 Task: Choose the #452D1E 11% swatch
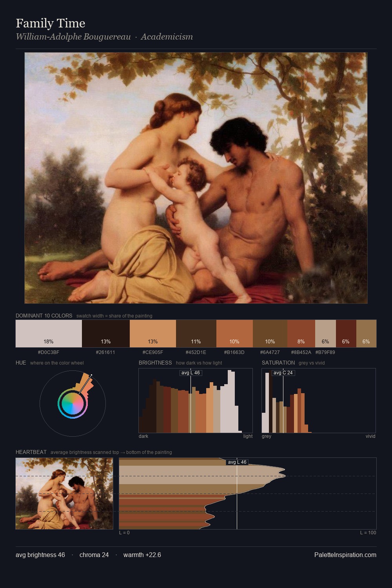pyautogui.click(x=196, y=334)
